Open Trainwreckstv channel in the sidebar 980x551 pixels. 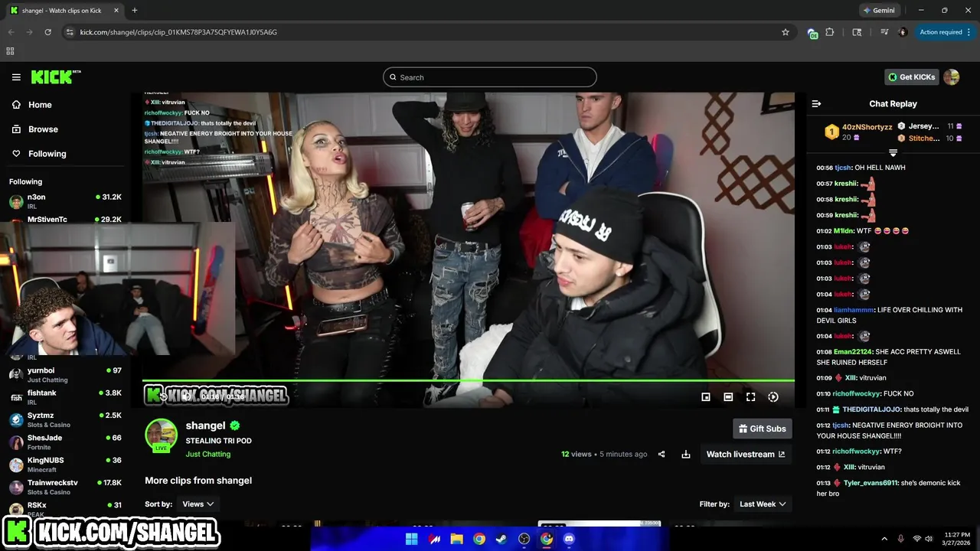coord(66,487)
